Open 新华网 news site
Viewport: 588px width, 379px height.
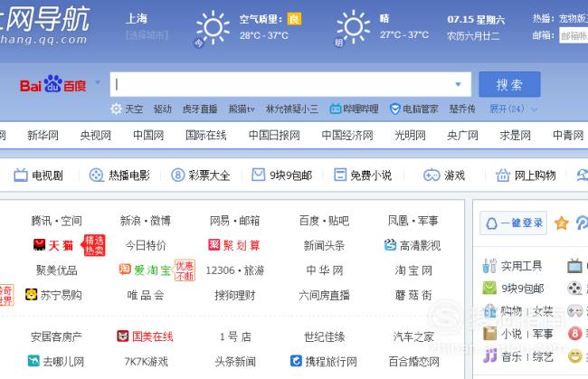pos(43,136)
